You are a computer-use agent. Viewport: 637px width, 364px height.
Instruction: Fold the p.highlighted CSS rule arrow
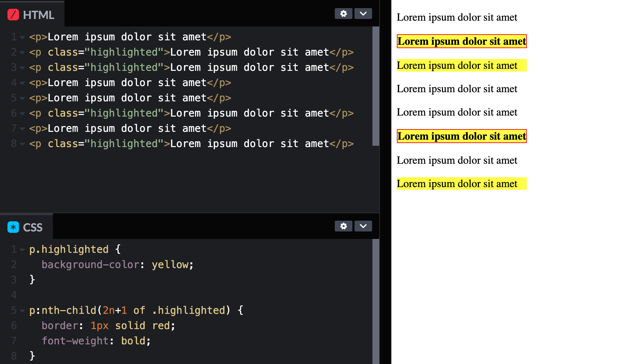pyautogui.click(x=22, y=250)
